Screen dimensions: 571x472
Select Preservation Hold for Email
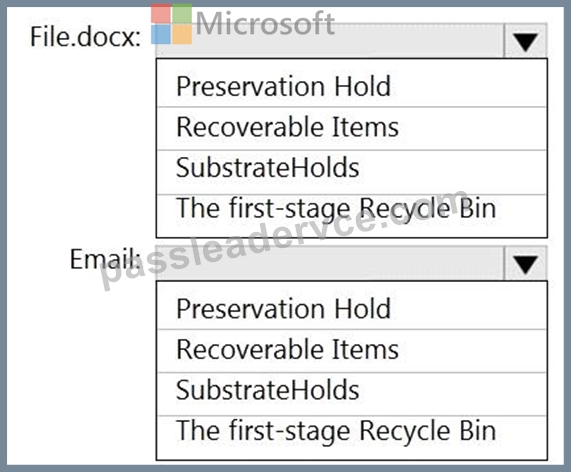coord(351,308)
